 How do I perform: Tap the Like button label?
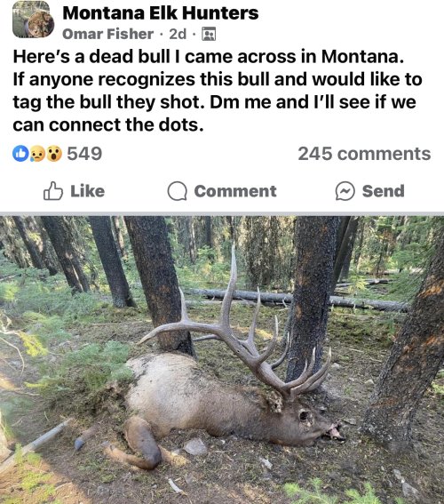[88, 191]
